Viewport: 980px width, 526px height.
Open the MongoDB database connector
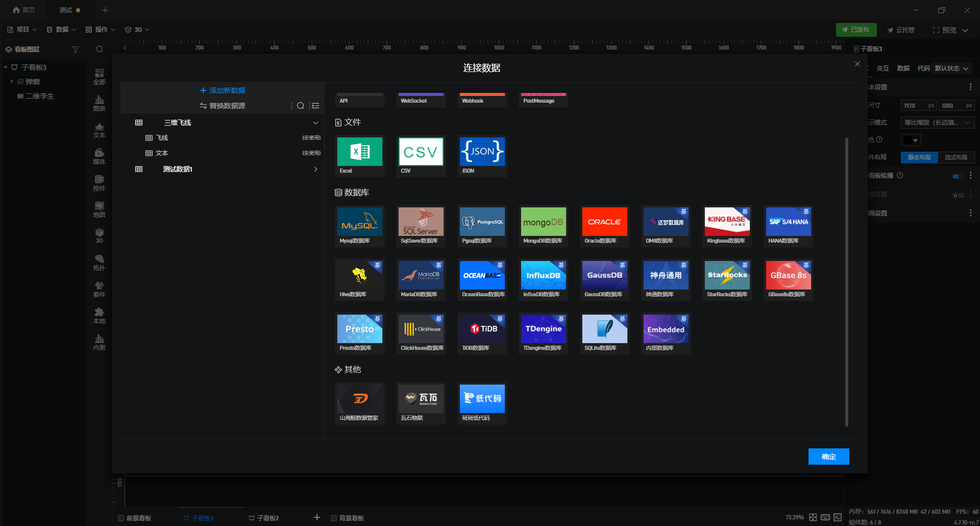coord(543,226)
